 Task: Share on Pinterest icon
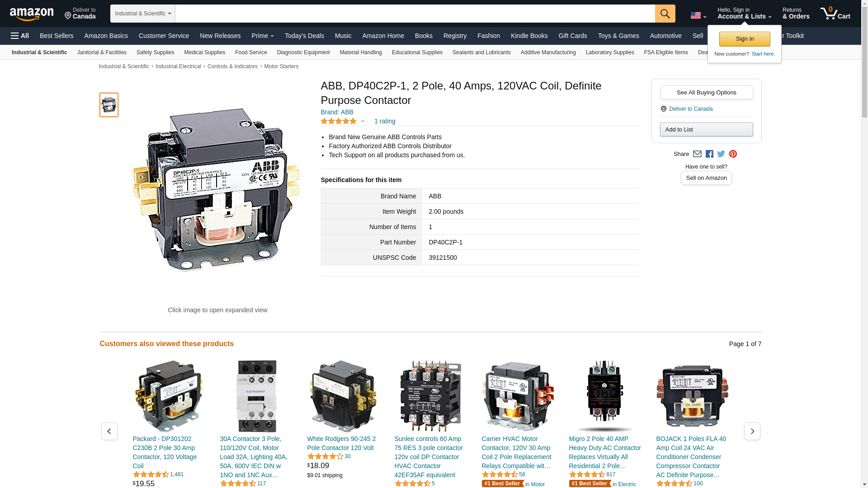733,154
